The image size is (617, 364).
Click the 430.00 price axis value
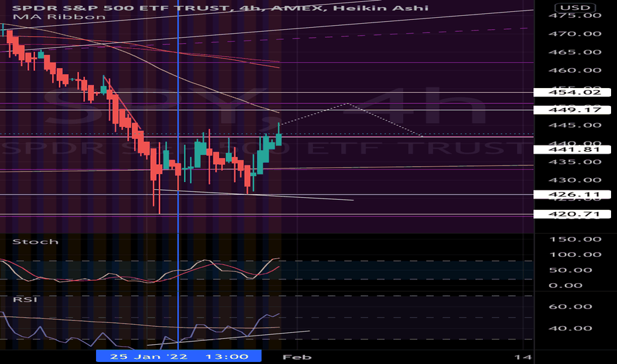(x=575, y=180)
